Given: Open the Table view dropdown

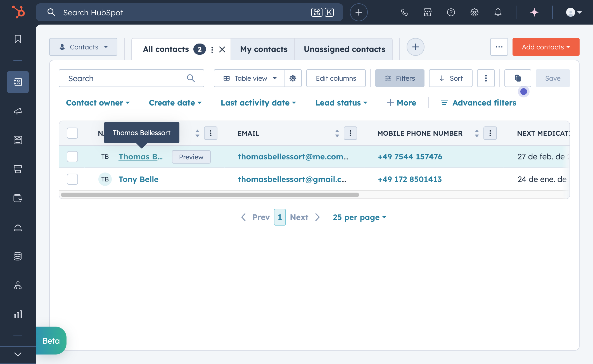Looking at the screenshot, I should (x=249, y=78).
